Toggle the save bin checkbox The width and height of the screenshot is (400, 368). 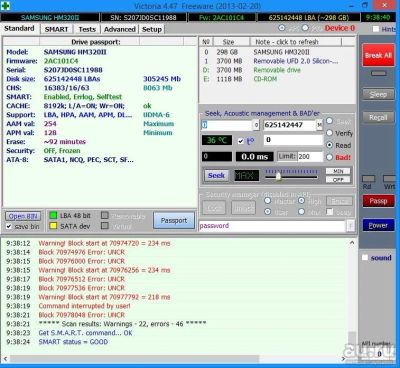tap(9, 226)
